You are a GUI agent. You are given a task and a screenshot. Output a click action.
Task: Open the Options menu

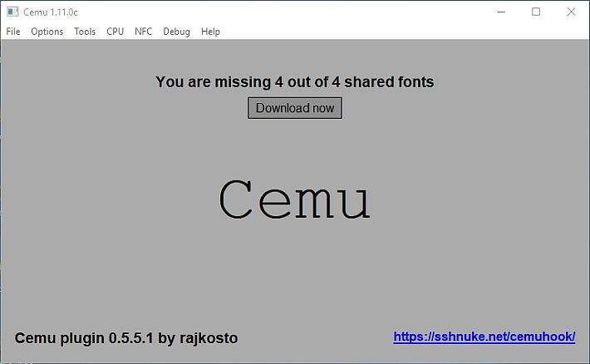(x=47, y=32)
